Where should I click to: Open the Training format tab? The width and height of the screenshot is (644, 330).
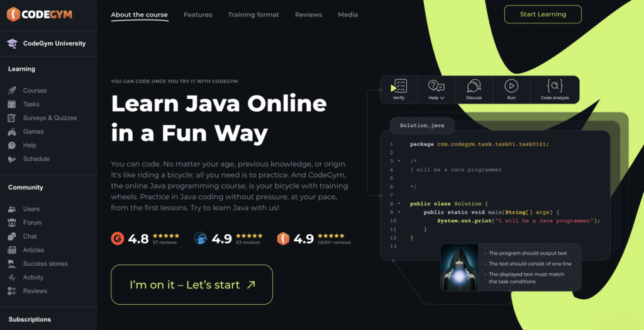click(253, 15)
